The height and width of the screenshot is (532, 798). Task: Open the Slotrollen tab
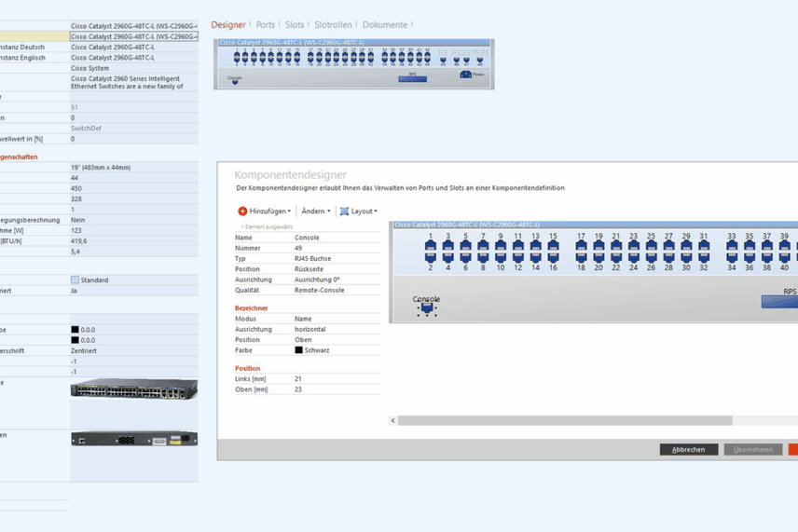333,25
